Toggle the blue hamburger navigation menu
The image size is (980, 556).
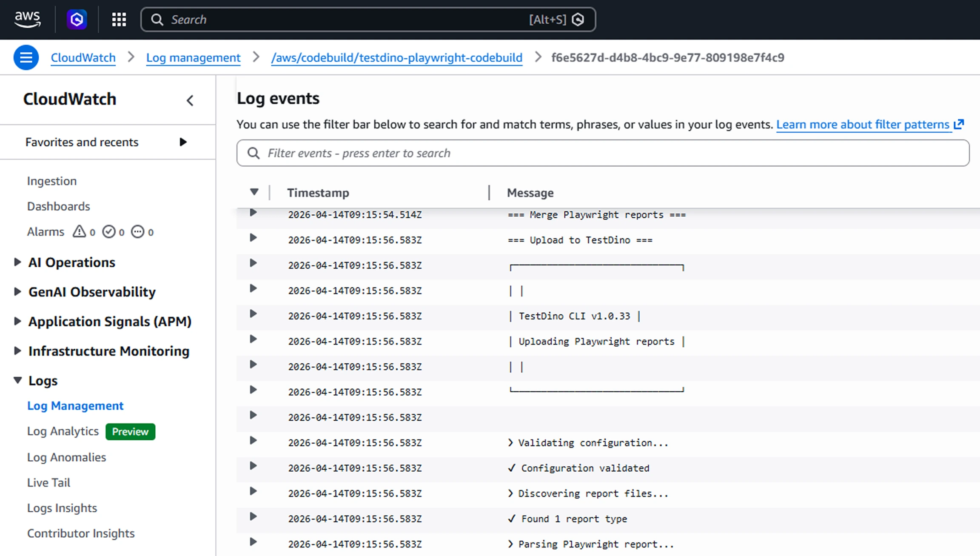pos(26,57)
